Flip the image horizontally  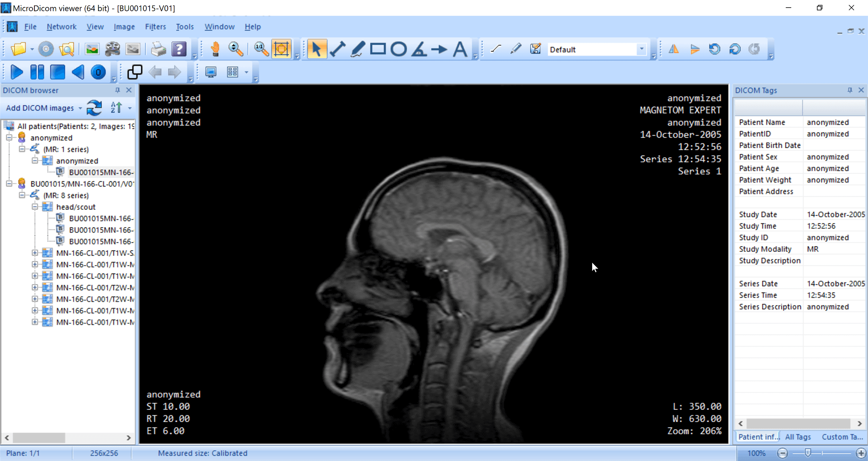point(673,49)
